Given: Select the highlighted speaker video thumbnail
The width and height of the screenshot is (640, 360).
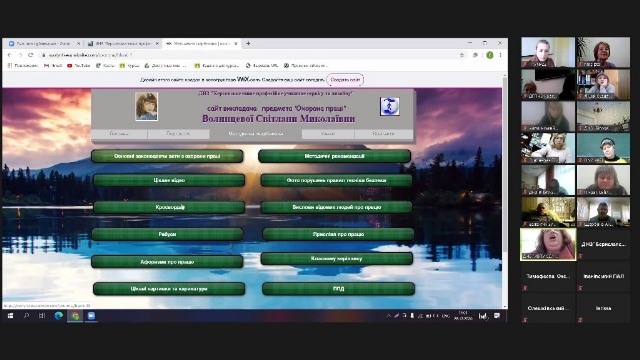Looking at the screenshot, I should point(548,244).
